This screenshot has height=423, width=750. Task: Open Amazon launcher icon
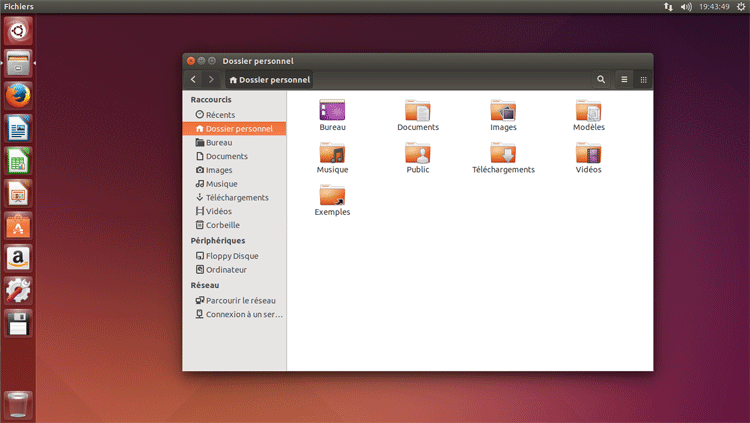click(x=18, y=258)
